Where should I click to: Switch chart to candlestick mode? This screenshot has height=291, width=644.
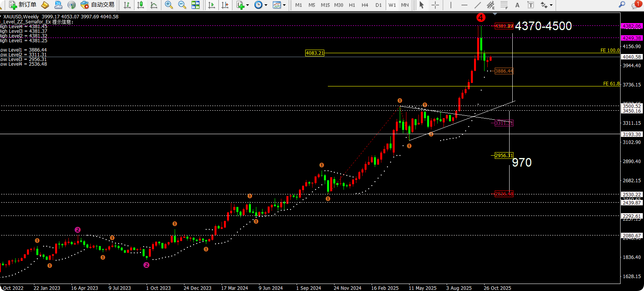click(140, 5)
